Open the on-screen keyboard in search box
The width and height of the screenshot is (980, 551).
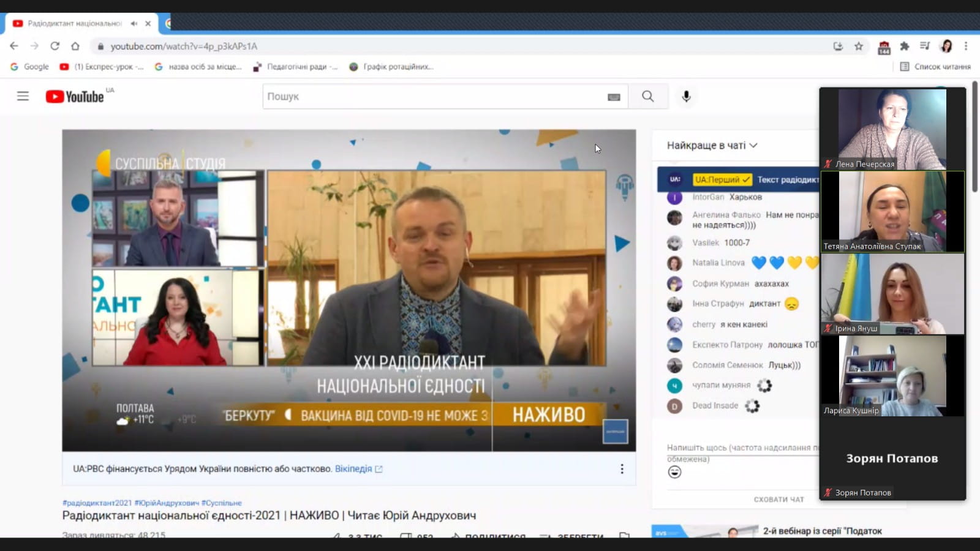click(x=614, y=97)
